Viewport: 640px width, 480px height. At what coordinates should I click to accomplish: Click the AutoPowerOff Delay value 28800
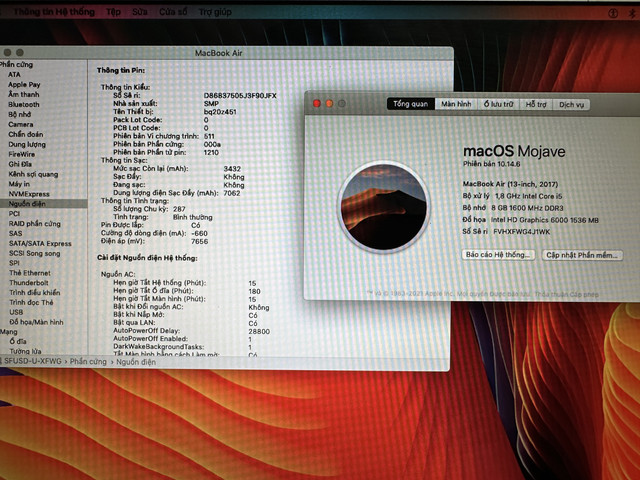pyautogui.click(x=259, y=331)
